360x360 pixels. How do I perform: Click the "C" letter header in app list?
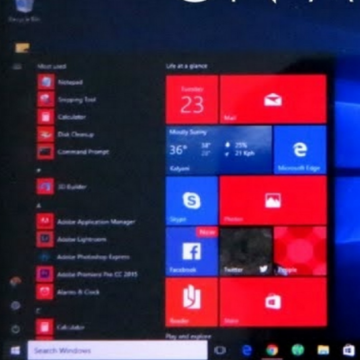coord(39,311)
